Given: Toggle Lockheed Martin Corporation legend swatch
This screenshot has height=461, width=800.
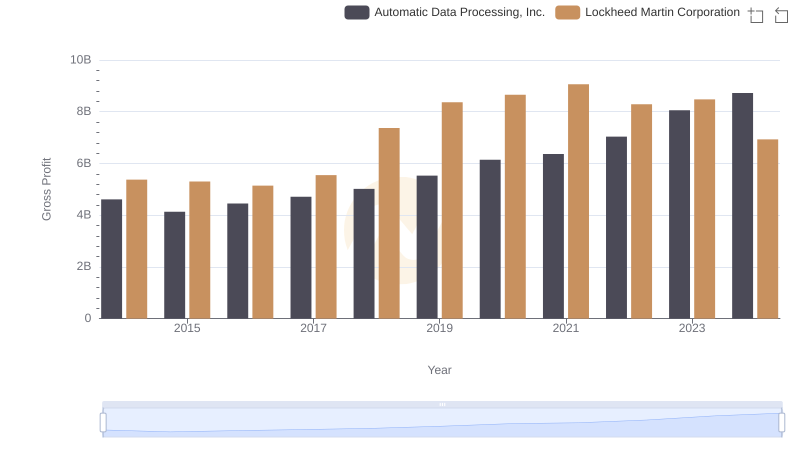Looking at the screenshot, I should tap(567, 12).
